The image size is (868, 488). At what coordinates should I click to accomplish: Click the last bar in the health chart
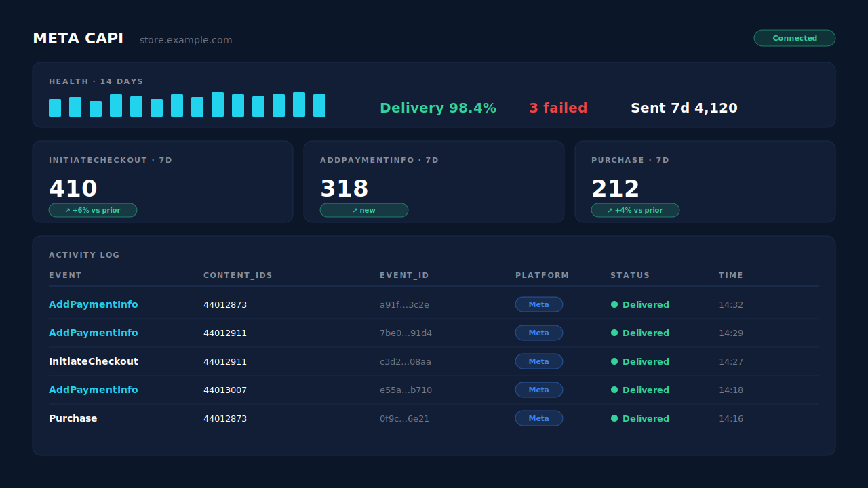point(319,105)
